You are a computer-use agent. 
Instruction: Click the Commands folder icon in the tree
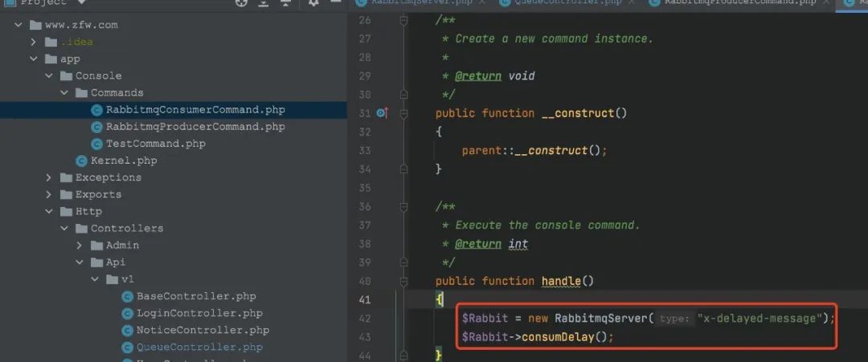point(81,93)
